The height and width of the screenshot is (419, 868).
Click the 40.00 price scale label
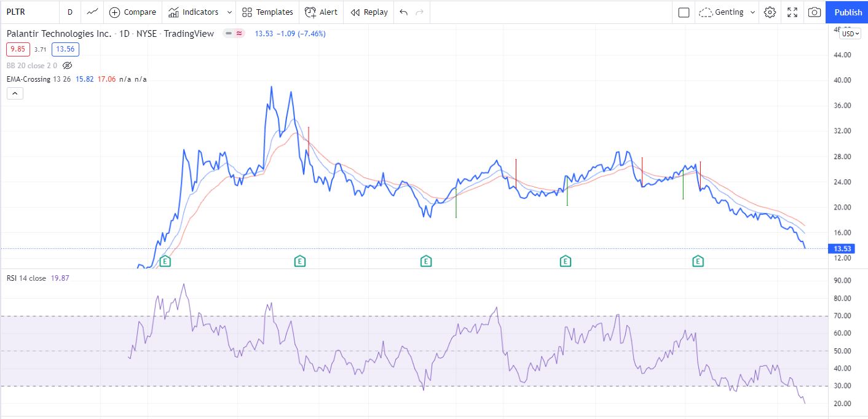pos(842,80)
